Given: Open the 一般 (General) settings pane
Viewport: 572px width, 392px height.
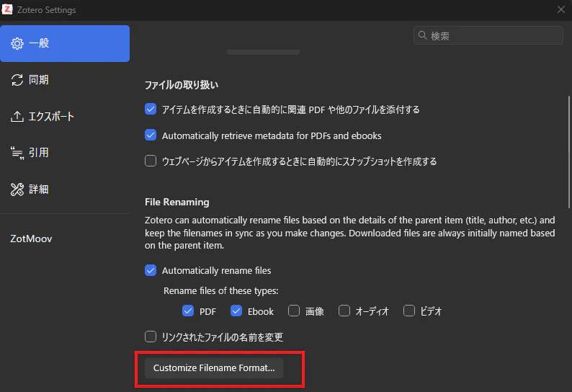Looking at the screenshot, I should pos(65,43).
